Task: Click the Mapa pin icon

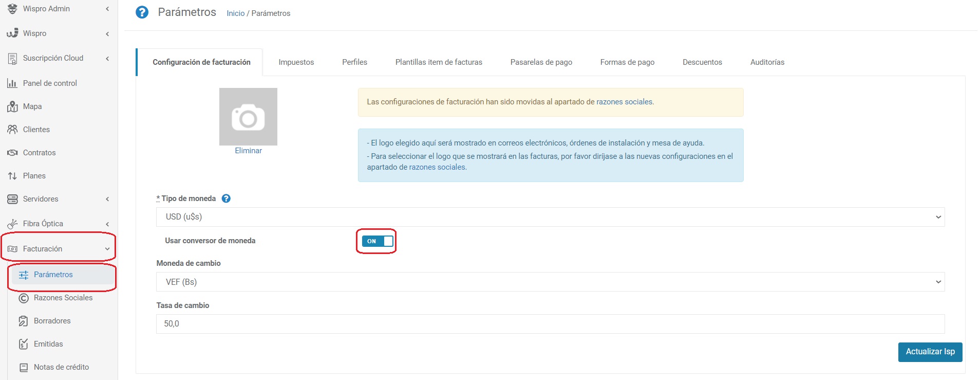Action: (12, 106)
